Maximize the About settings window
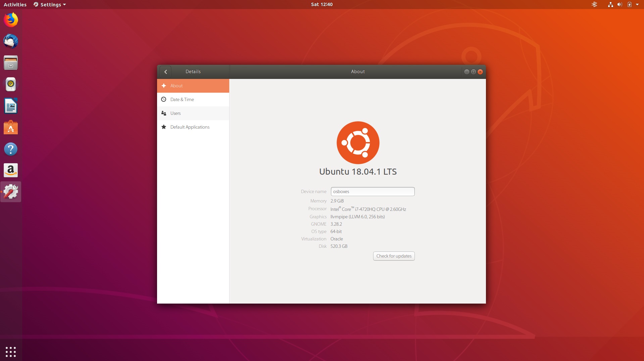 tap(474, 72)
